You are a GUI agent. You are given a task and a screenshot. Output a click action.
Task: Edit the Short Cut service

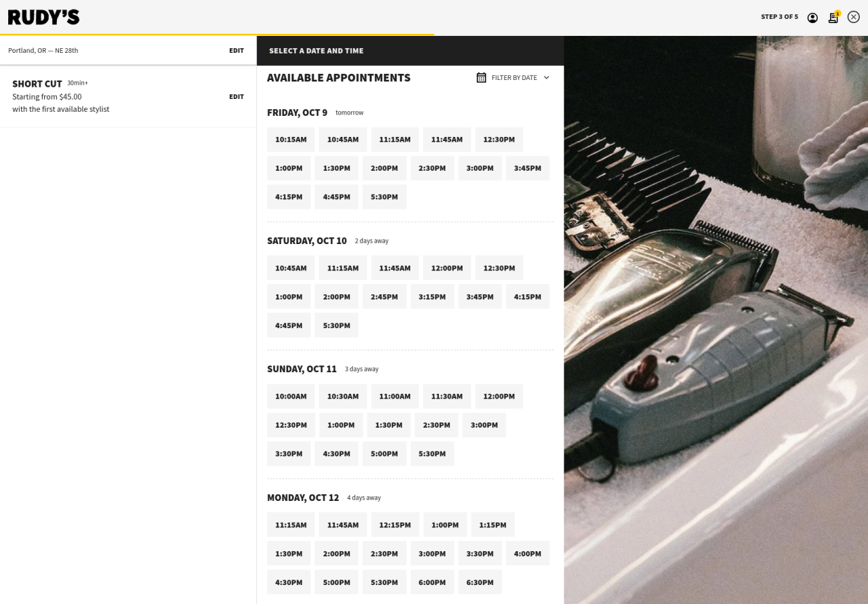236,96
